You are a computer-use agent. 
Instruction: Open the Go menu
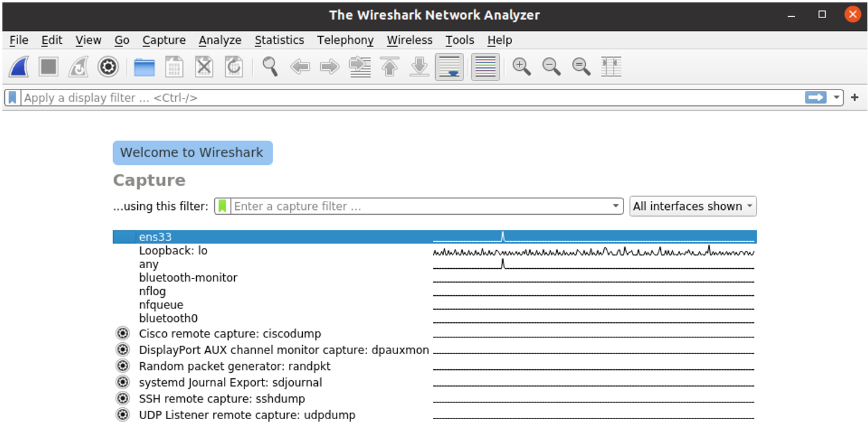coord(122,40)
